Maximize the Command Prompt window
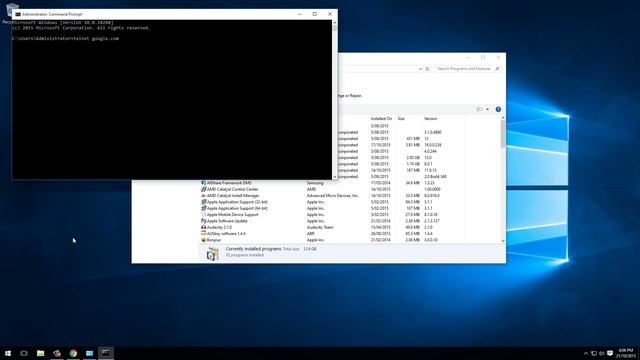This screenshot has height=360, width=640. click(x=315, y=14)
